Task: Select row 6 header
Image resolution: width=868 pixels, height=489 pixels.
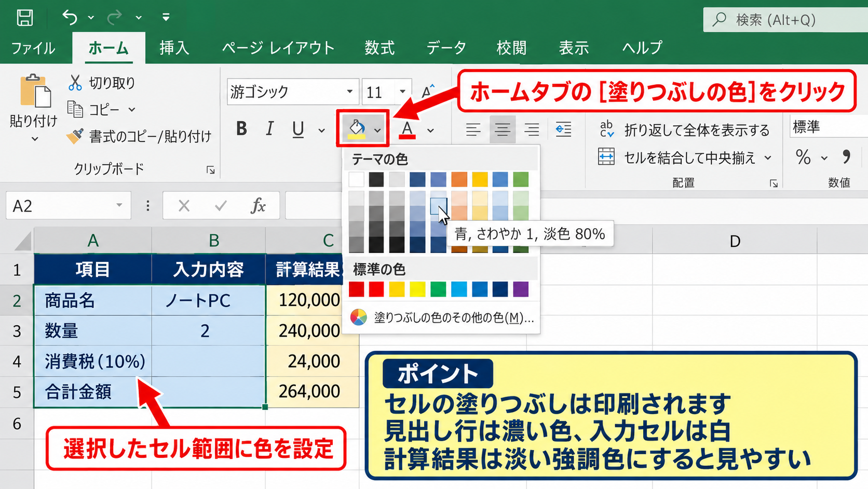Action: click(x=17, y=424)
